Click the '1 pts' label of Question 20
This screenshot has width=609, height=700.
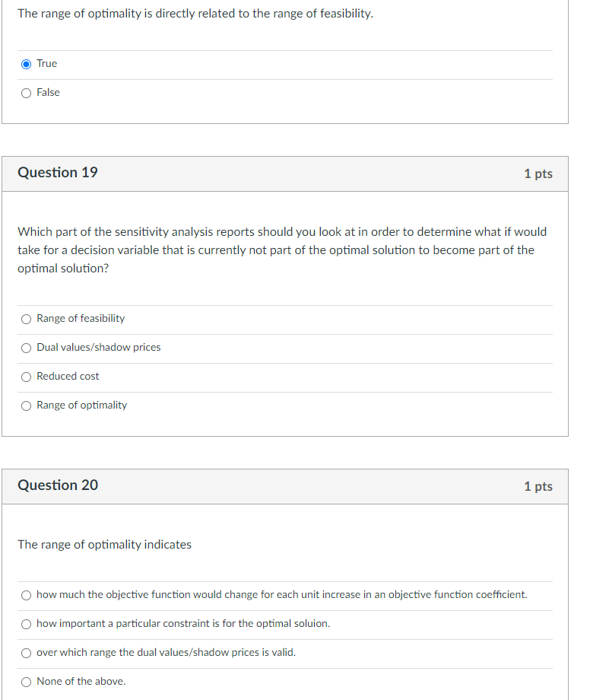538,486
